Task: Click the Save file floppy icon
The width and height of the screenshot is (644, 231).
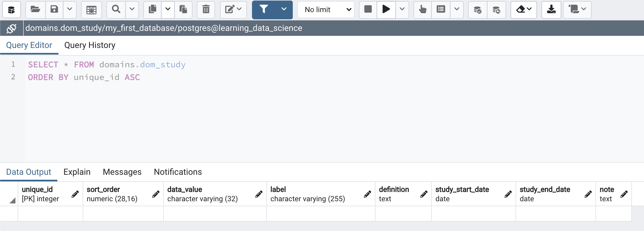Action: (x=54, y=10)
